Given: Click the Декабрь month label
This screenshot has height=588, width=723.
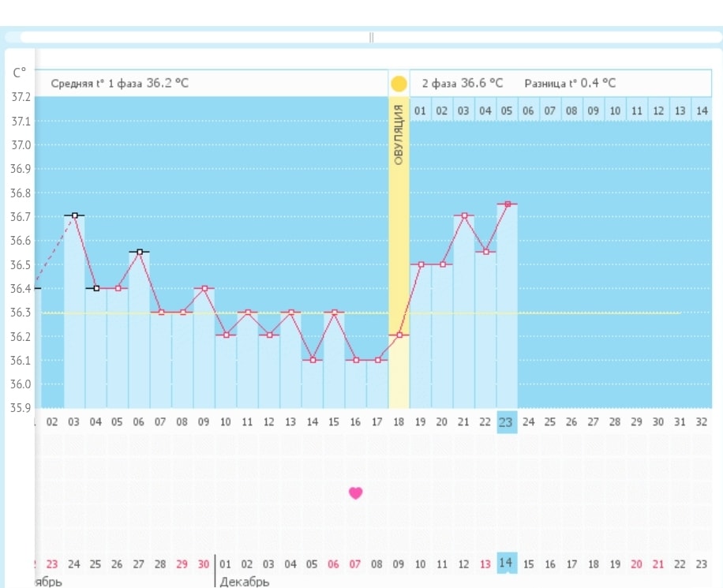Looking at the screenshot, I should pos(245,582).
